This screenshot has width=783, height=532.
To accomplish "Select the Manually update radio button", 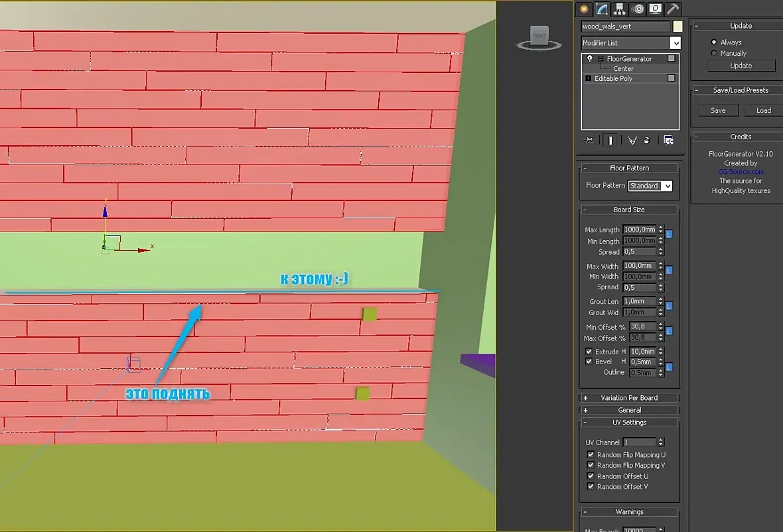I will 713,53.
